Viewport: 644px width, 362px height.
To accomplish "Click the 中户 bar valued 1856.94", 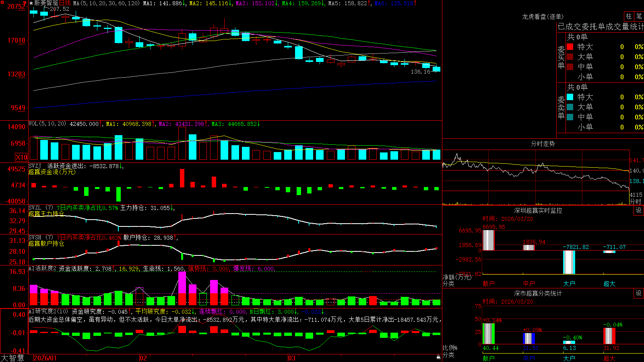I will (x=529, y=247).
